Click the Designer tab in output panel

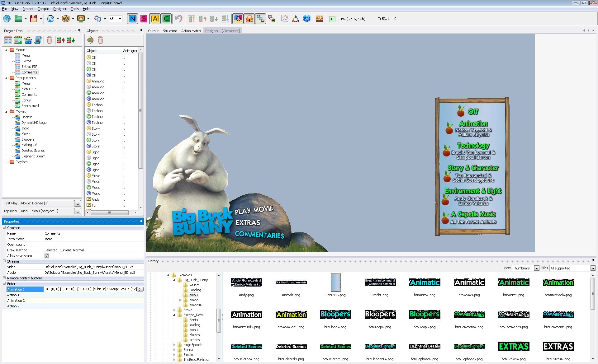coord(222,30)
